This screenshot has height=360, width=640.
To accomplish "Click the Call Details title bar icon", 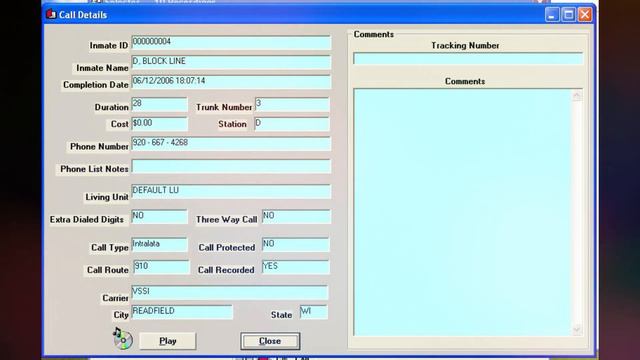I will [51, 14].
